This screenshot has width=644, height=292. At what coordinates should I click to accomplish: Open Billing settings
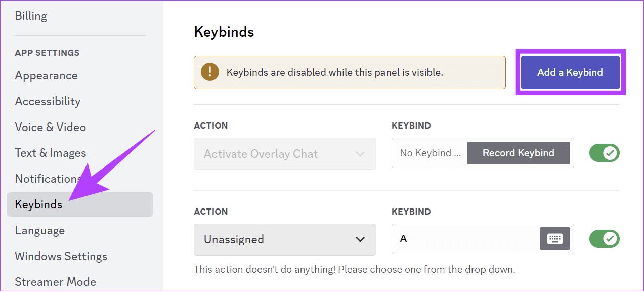[30, 16]
